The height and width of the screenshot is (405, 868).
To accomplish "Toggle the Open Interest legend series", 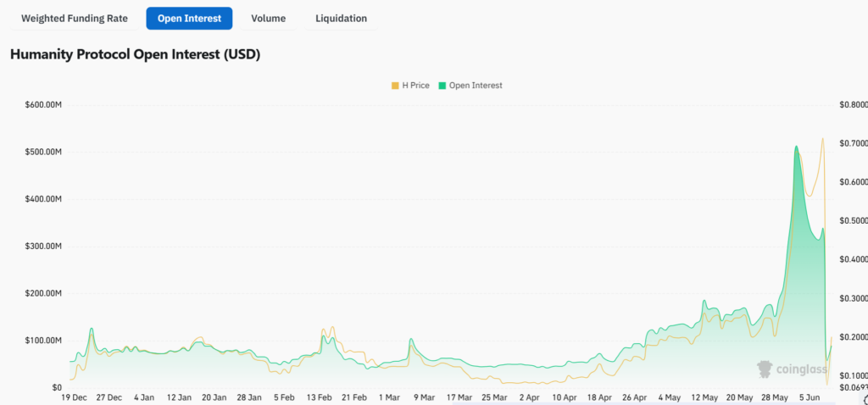I will coord(470,86).
